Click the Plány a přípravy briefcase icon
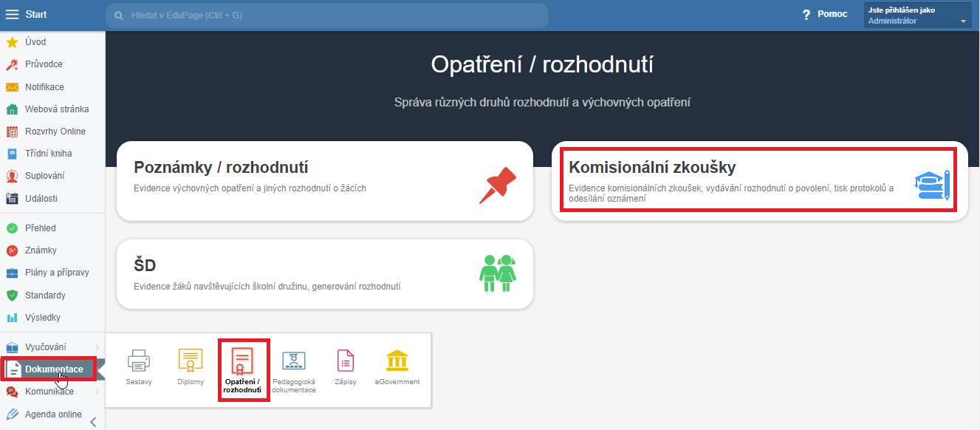 pos(12,273)
